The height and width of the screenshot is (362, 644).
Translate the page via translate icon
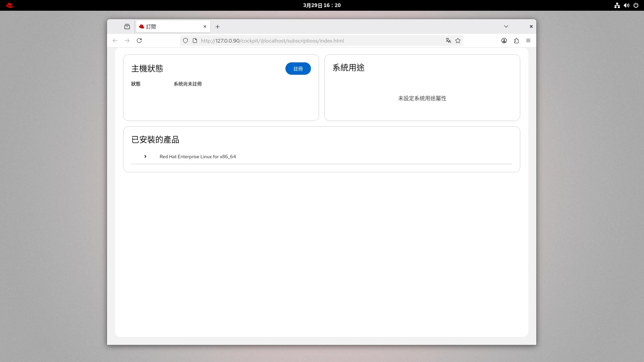(448, 41)
